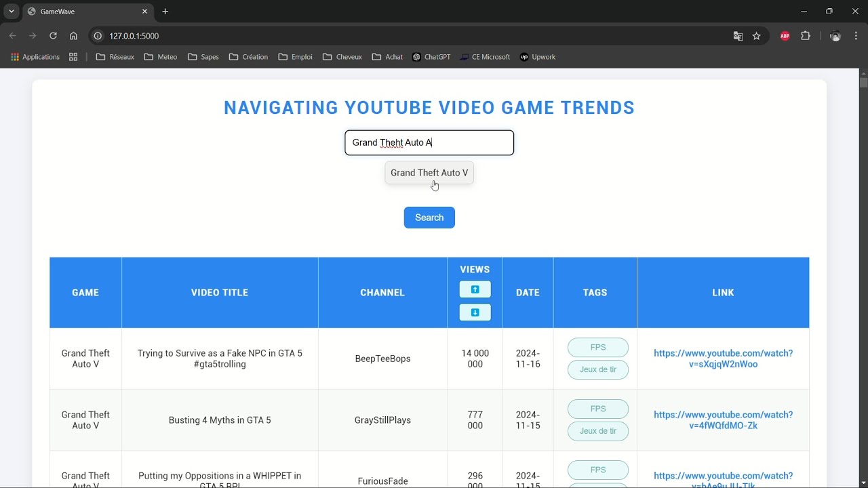Open the Emploi bookmark folder
Screen dimensions: 868x488
(x=295, y=57)
